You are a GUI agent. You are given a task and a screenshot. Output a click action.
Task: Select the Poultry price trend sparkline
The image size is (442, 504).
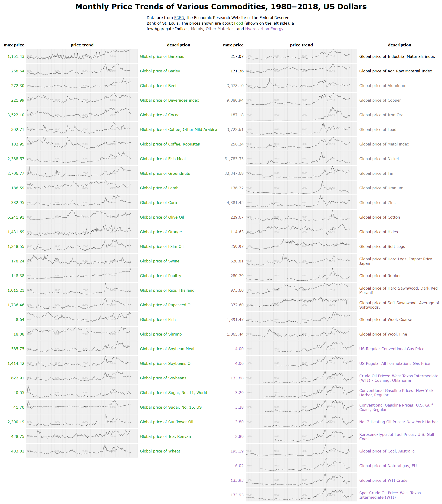click(x=82, y=275)
